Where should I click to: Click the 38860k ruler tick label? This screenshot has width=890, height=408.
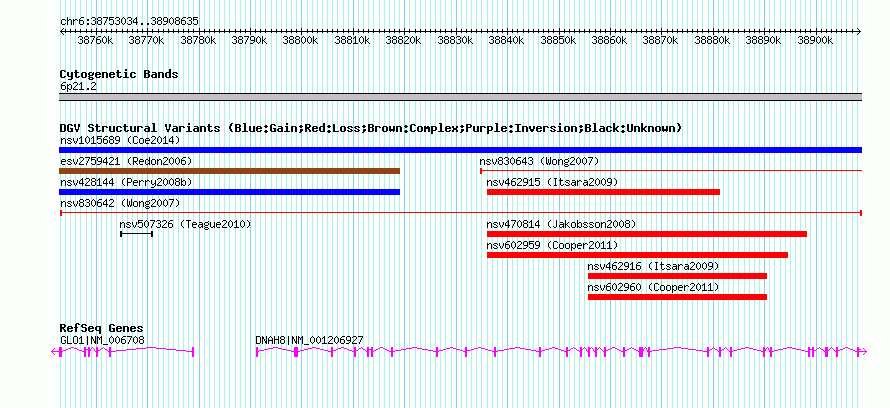(x=609, y=41)
